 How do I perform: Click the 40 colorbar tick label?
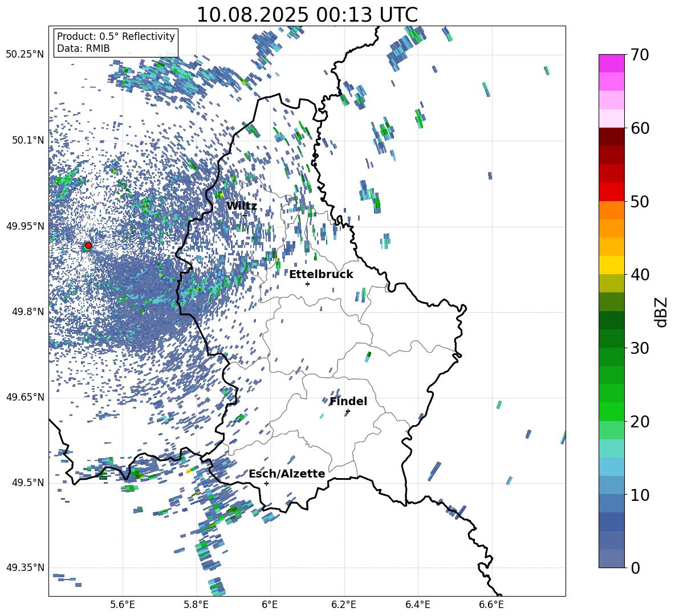click(x=640, y=275)
